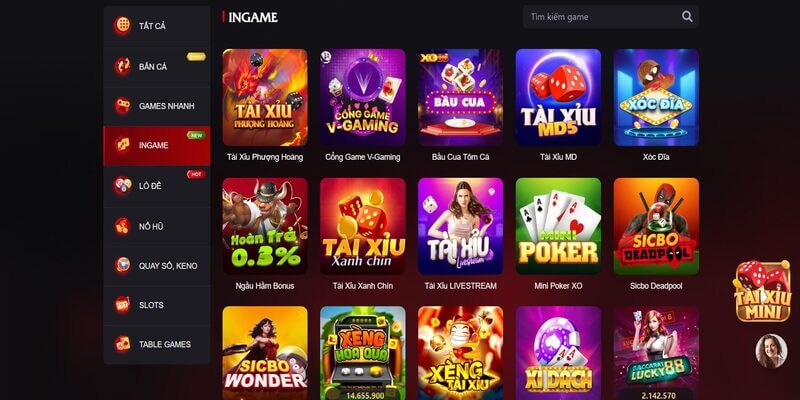Click the Nổ Hũ sidebar icon
This screenshot has height=400, width=800.
[122, 226]
